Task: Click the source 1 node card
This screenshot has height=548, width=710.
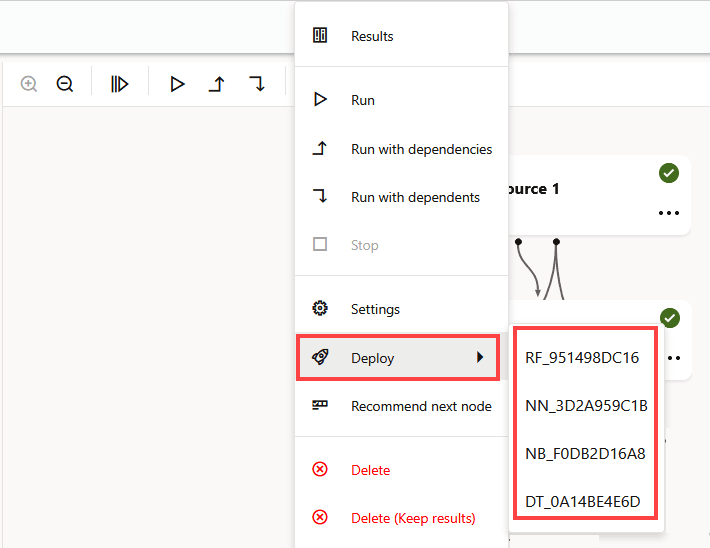Action: 600,195
